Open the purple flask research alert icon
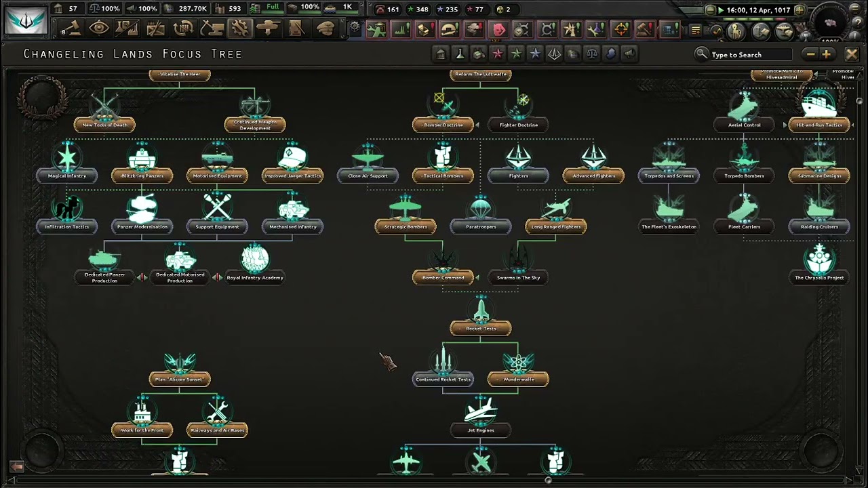868x488 pixels. 596,29
